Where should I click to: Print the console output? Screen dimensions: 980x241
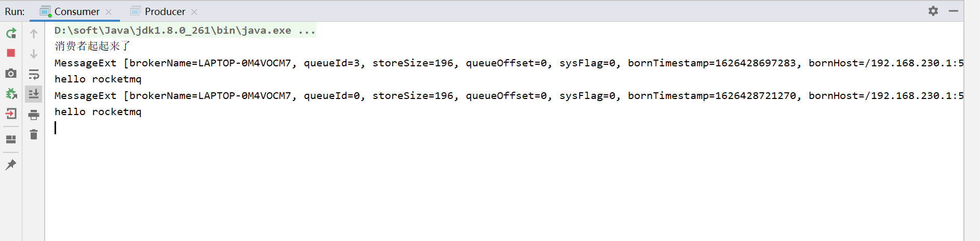[34, 115]
